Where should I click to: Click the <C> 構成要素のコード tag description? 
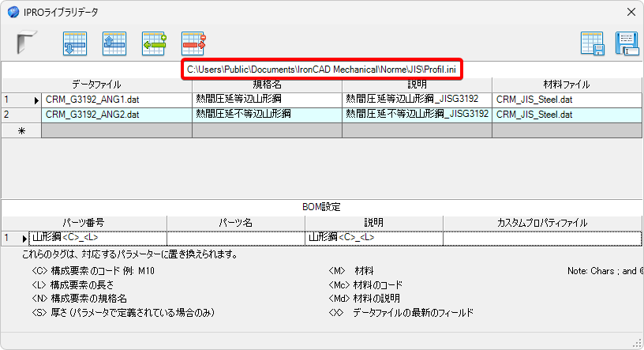[x=93, y=271]
